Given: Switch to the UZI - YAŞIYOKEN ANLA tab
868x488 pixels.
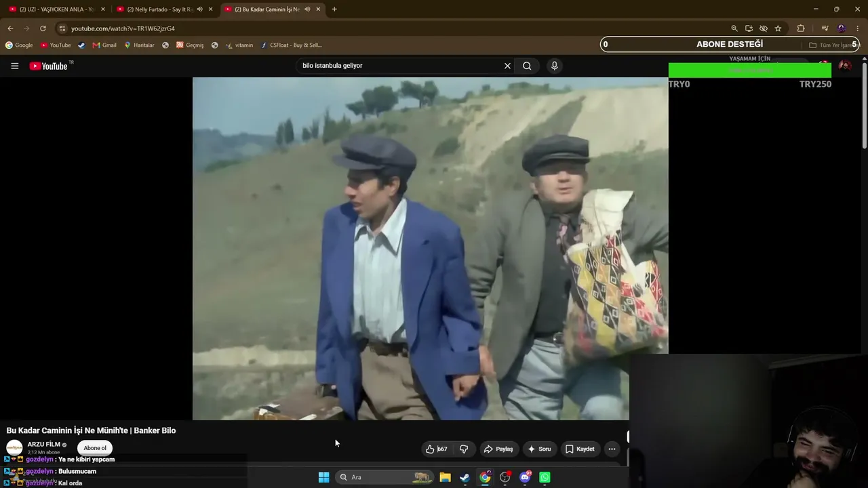Looking at the screenshot, I should coord(57,9).
